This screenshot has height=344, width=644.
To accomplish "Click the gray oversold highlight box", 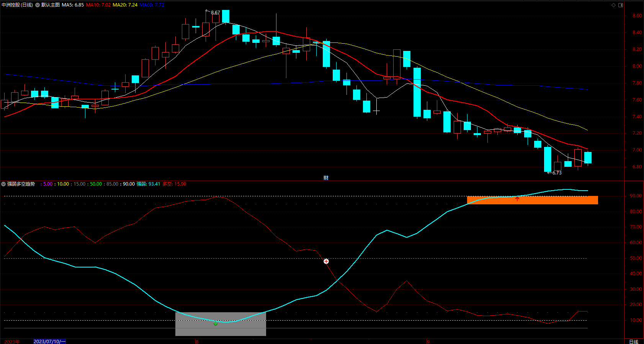I will click(x=221, y=324).
